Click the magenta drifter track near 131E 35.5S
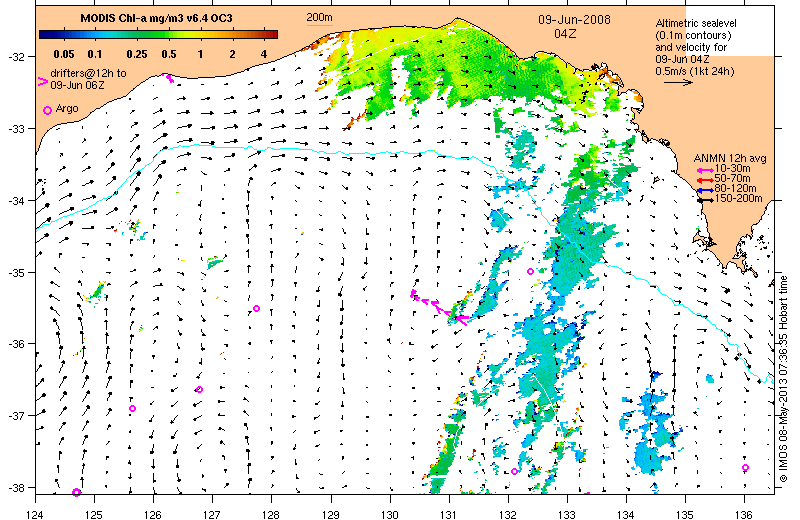Image resolution: width=800 pixels, height=520 pixels. tap(439, 307)
